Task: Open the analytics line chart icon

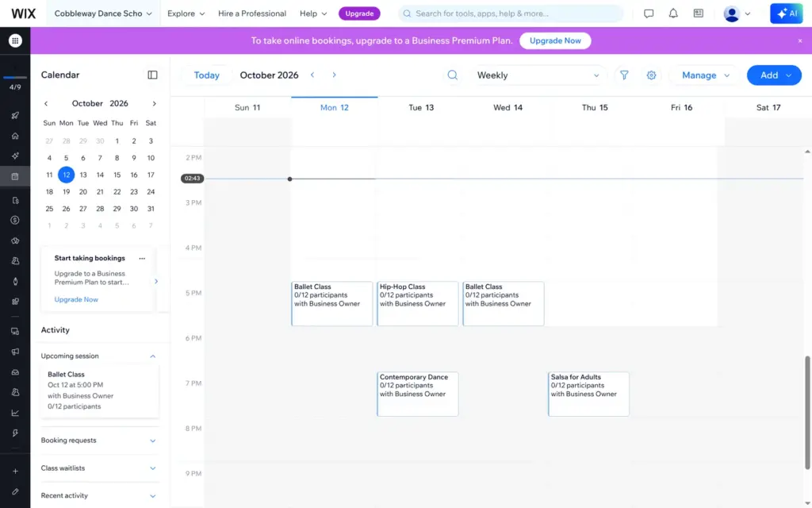Action: (x=15, y=413)
